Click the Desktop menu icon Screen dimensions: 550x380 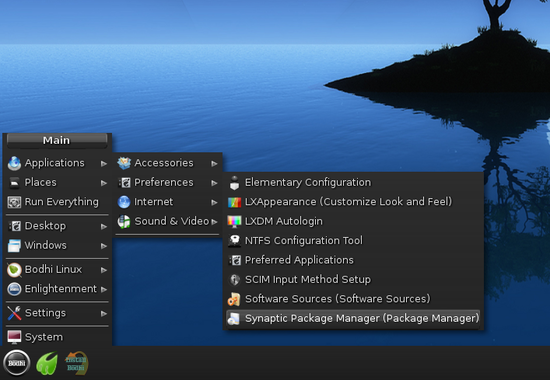coord(14,226)
